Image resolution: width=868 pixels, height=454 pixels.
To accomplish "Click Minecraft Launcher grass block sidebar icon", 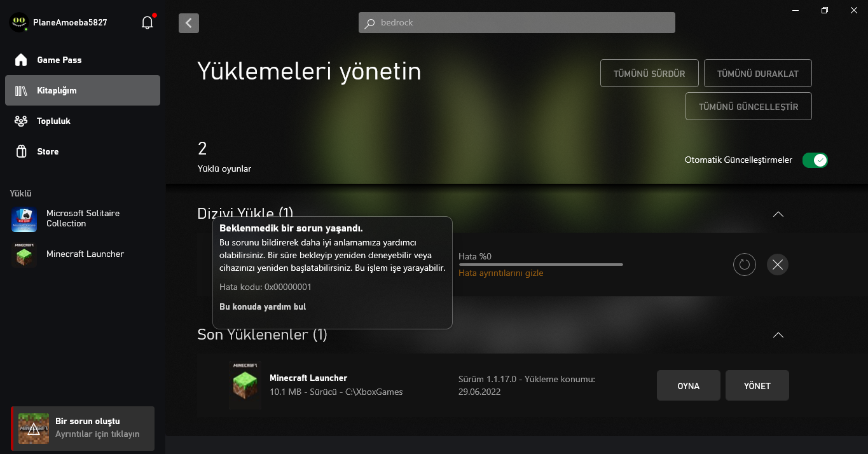I will coord(24,254).
